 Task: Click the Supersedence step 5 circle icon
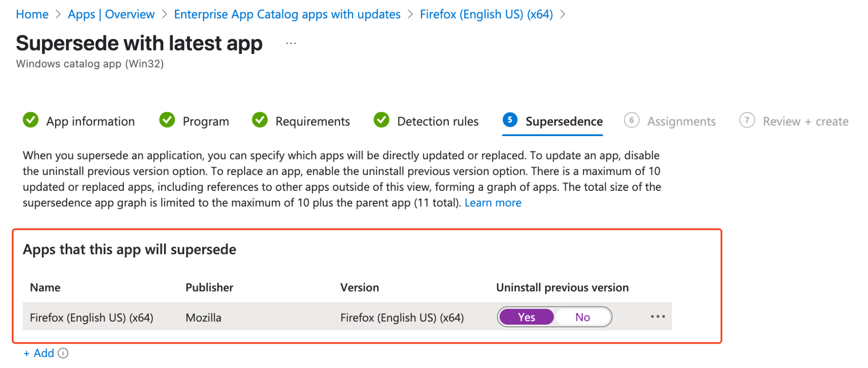tap(510, 120)
